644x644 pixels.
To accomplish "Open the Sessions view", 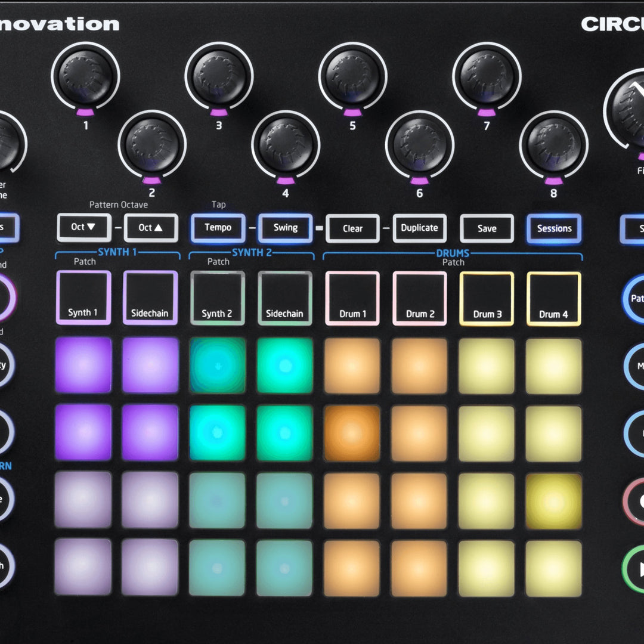I will pyautogui.click(x=554, y=229).
